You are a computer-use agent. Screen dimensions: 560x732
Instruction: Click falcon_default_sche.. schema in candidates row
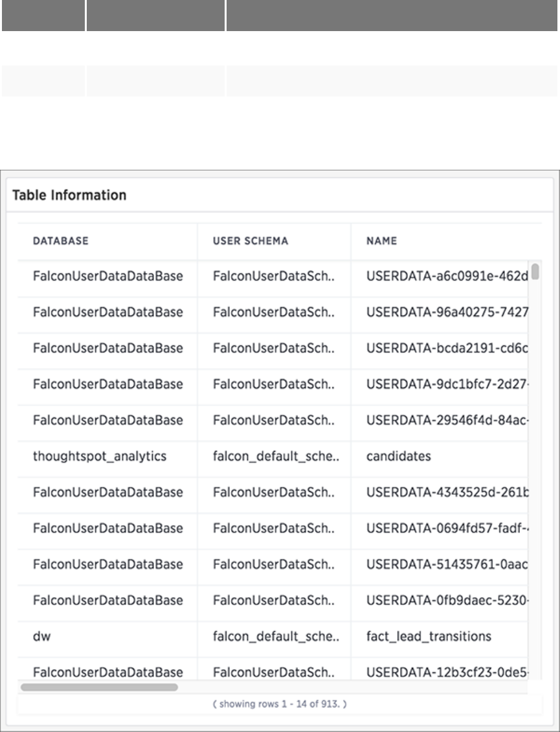[x=276, y=456]
